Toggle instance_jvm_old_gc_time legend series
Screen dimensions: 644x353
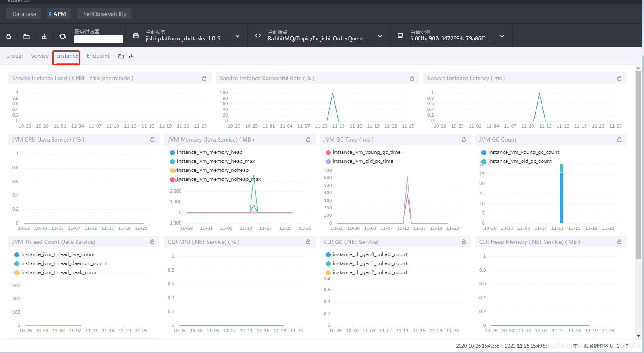359,161
